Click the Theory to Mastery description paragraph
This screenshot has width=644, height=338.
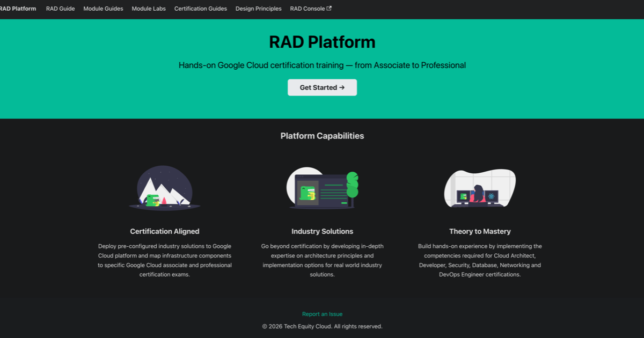(x=480, y=260)
